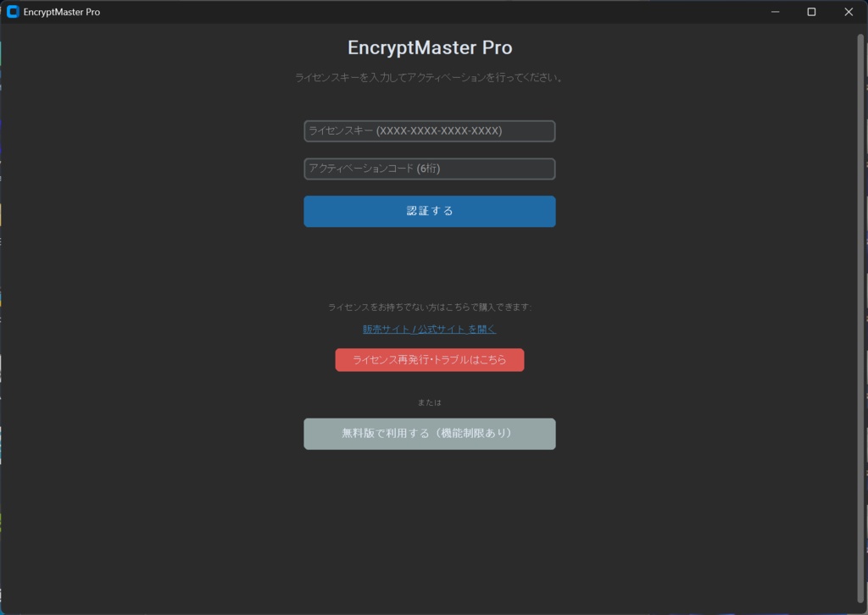Focus the XXXX-XXXX-XXXX-XXXX license field
This screenshot has height=615, width=868.
pos(429,131)
